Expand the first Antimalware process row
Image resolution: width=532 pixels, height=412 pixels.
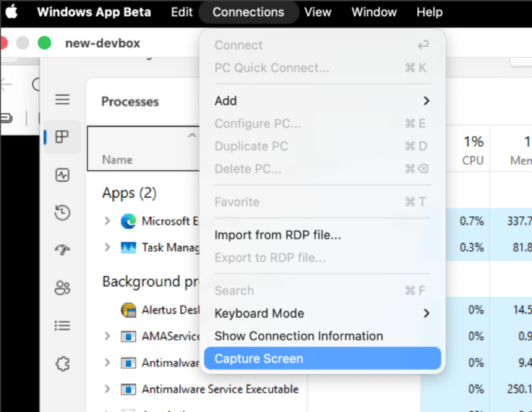coord(107,363)
